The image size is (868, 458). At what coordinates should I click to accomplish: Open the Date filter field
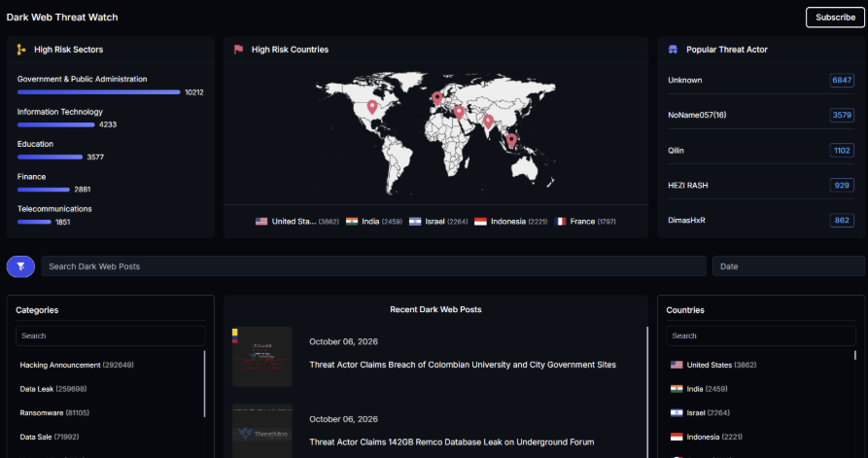[x=788, y=266]
